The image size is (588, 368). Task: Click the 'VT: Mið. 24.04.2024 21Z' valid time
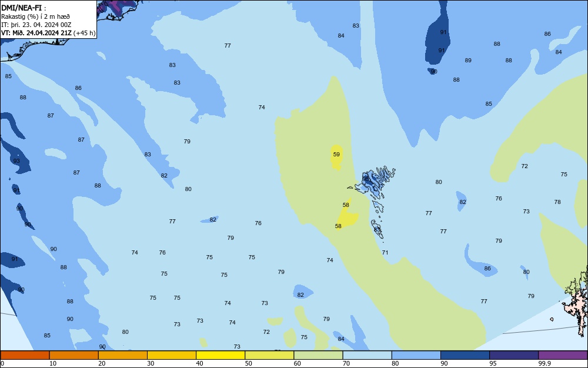(x=36, y=33)
